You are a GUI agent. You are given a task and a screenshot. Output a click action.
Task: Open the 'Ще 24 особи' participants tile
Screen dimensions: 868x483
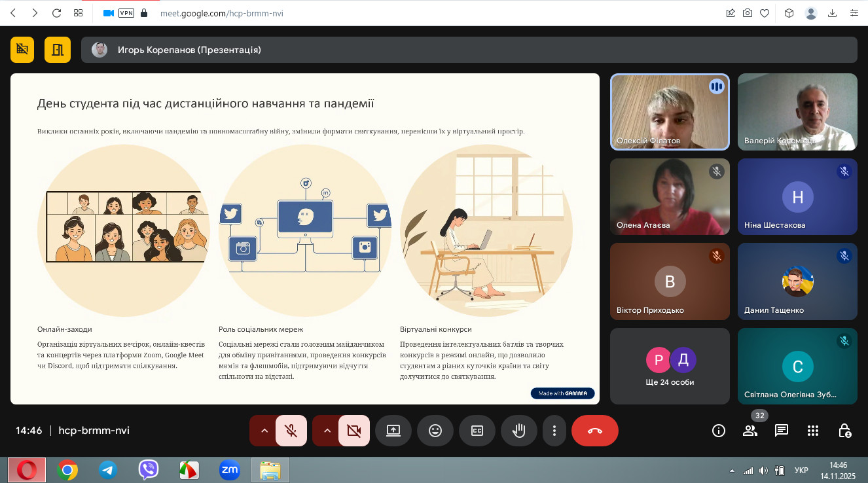click(670, 366)
